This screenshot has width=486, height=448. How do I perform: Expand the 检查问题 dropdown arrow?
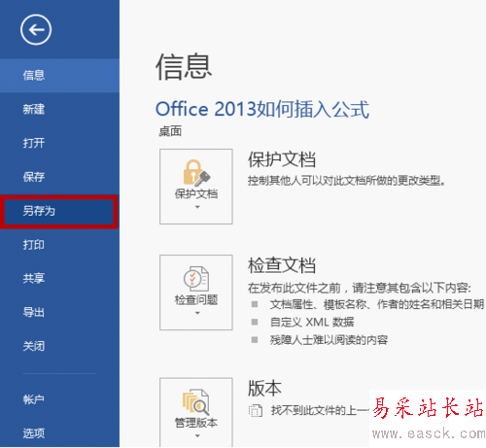pos(197,313)
